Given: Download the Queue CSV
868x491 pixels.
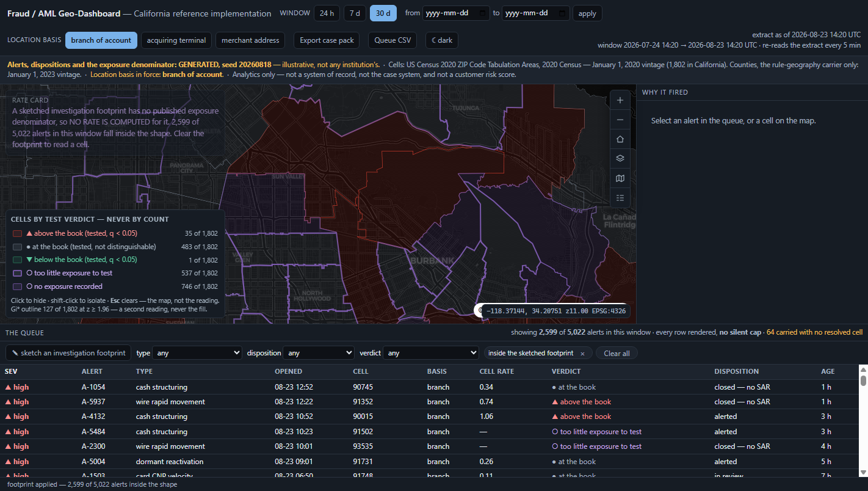Looking at the screenshot, I should point(392,40).
